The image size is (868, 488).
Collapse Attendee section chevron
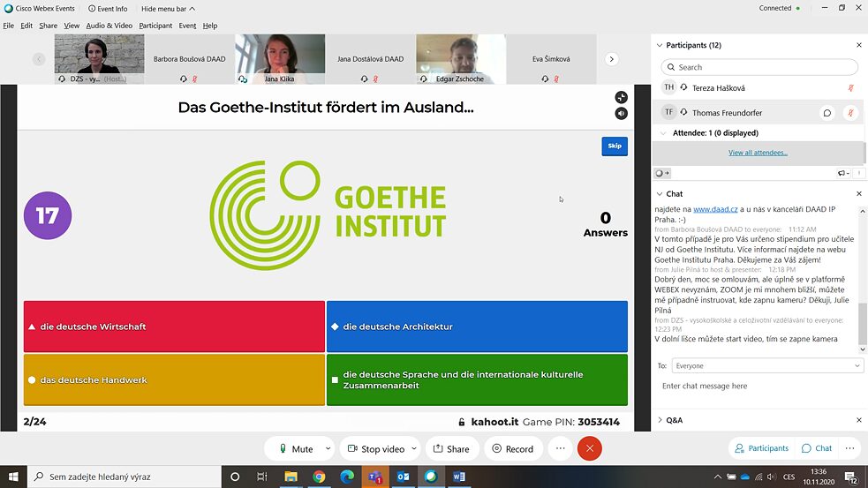662,132
